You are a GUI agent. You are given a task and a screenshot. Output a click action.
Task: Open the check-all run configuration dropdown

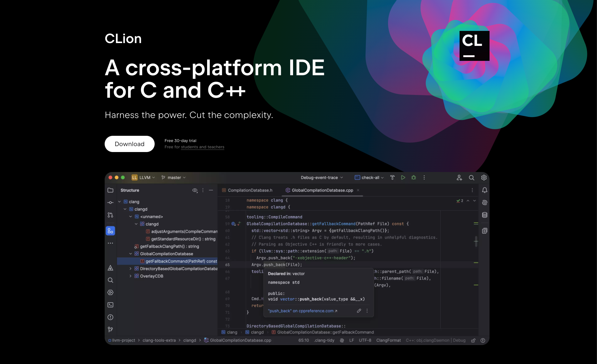click(x=369, y=178)
